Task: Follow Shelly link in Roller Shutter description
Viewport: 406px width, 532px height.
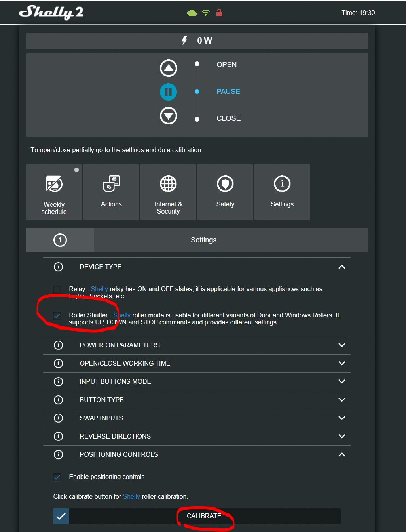Action: [x=122, y=315]
